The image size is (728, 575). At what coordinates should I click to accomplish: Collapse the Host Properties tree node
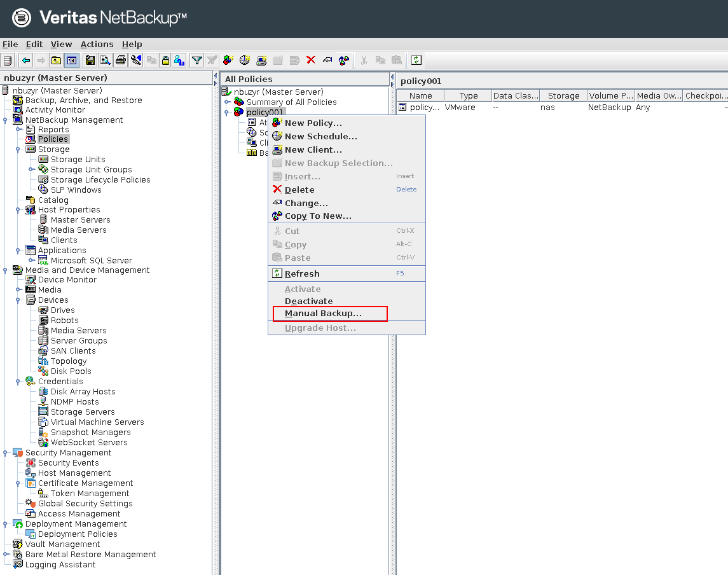18,210
